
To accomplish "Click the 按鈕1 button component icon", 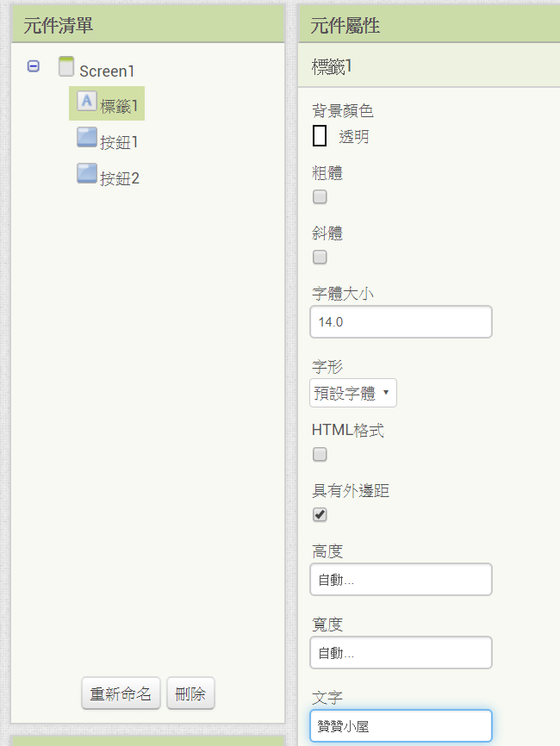I will (x=87, y=137).
